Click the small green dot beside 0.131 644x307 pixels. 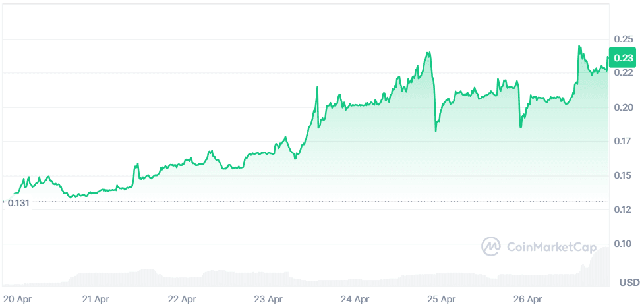(x=3, y=201)
